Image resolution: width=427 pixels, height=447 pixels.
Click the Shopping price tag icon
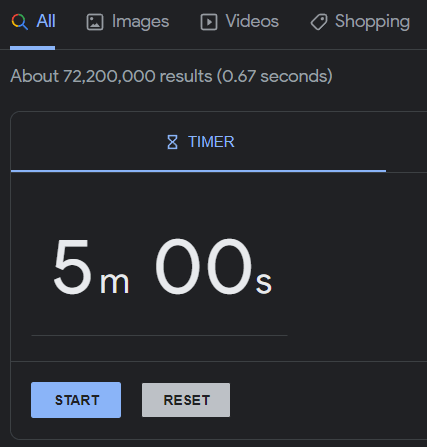pyautogui.click(x=319, y=22)
